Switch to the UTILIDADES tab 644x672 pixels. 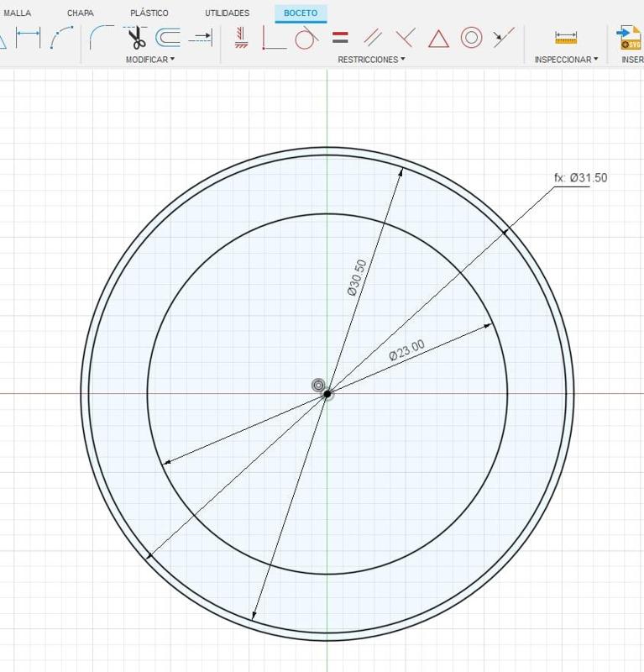227,13
